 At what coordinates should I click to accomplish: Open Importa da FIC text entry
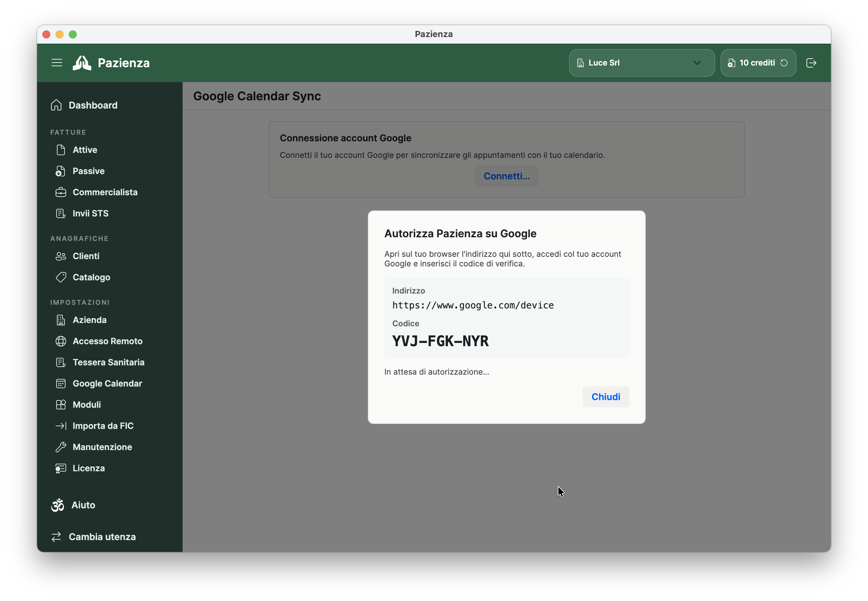(x=103, y=426)
